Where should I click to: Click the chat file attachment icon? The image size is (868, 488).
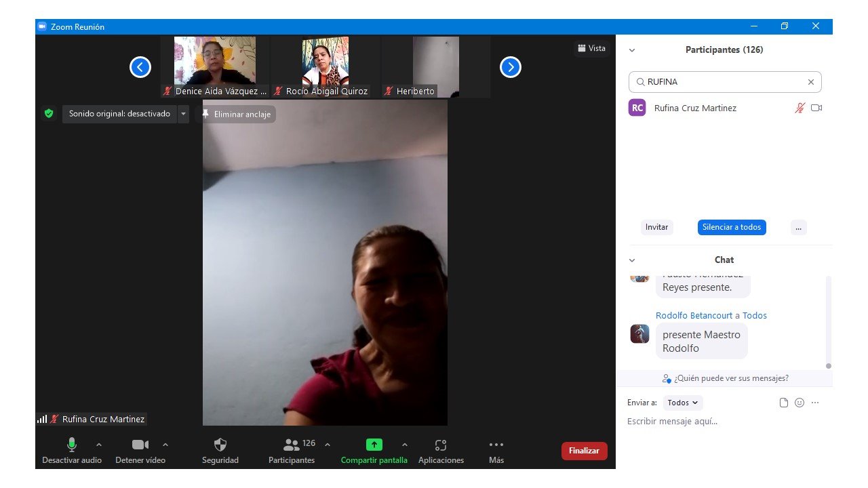(x=784, y=403)
